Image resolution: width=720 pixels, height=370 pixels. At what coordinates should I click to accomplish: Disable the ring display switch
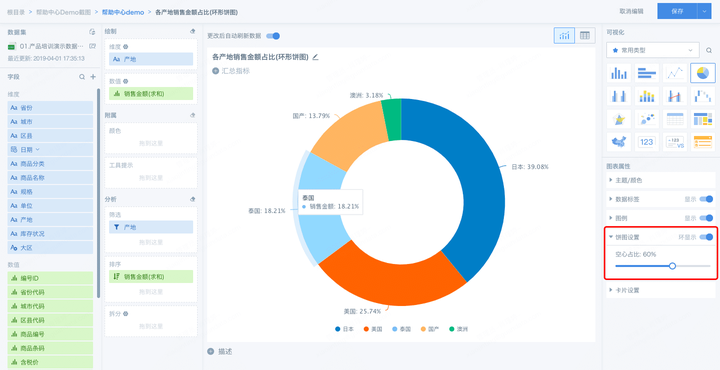coord(706,237)
